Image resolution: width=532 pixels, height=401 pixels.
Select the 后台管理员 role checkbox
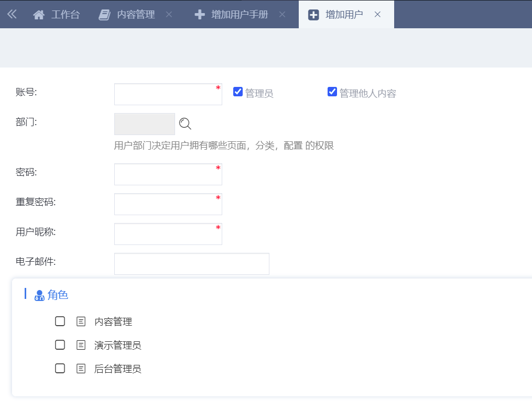click(x=60, y=369)
